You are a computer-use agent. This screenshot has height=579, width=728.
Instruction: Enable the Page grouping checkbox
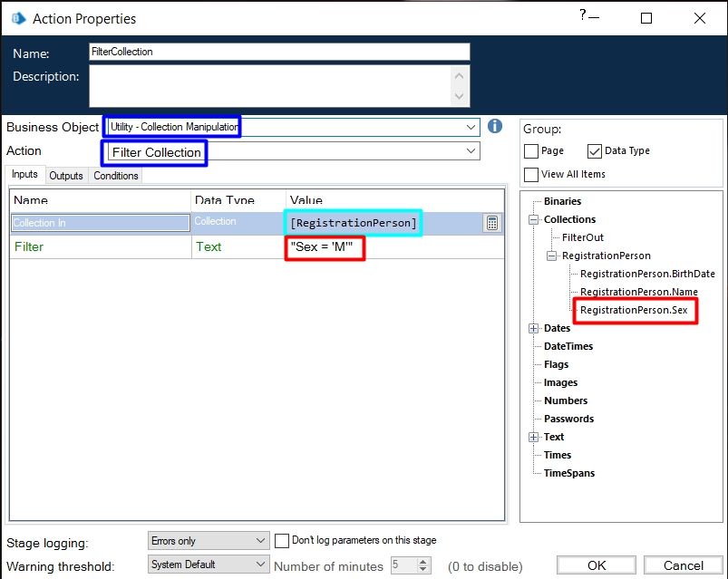click(x=531, y=151)
